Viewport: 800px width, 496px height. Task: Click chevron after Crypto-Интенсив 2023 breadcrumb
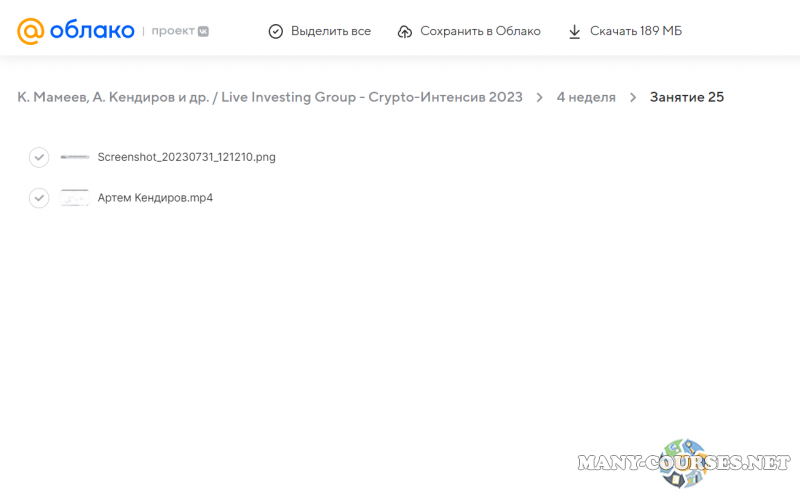[x=540, y=97]
